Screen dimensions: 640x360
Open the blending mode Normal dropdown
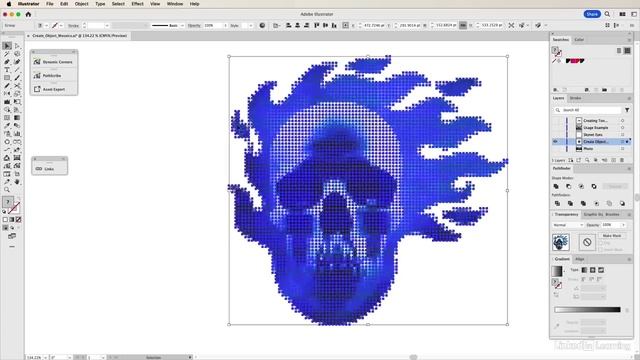click(x=568, y=225)
